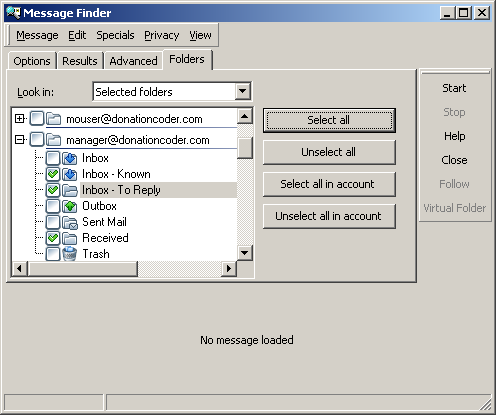Switch to the Advanced tab
This screenshot has width=496, height=415.
[x=133, y=61]
